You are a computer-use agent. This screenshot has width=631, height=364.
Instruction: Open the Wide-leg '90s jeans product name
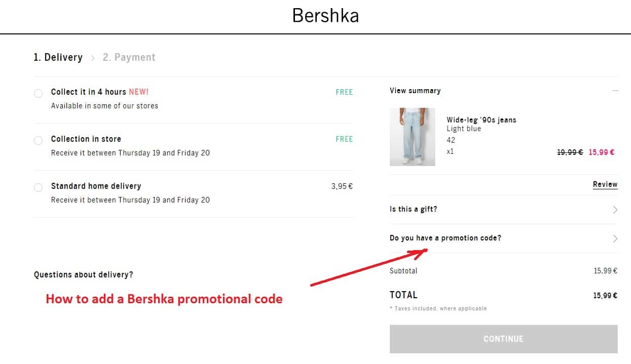[481, 119]
